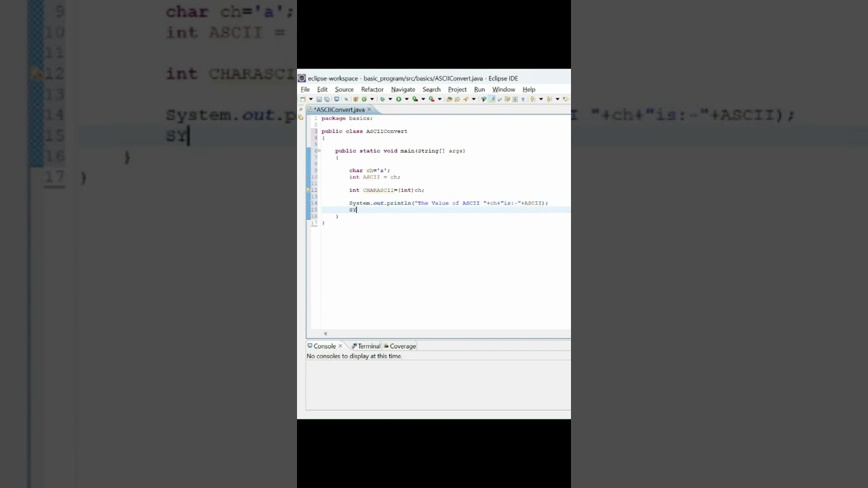Toggle the Java editor breadcrumb icon
Viewport: 868px width, 488px height.
(484, 99)
